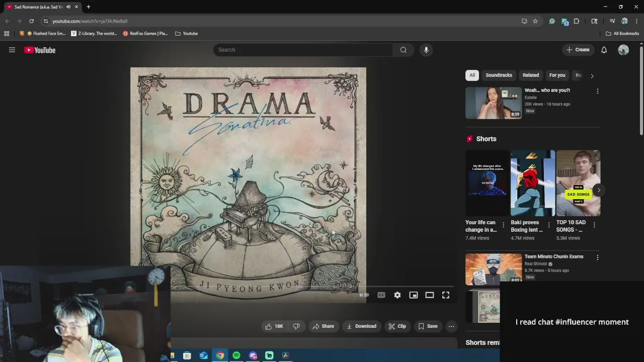
Task: Like the video with 18K likes
Action: (274, 326)
